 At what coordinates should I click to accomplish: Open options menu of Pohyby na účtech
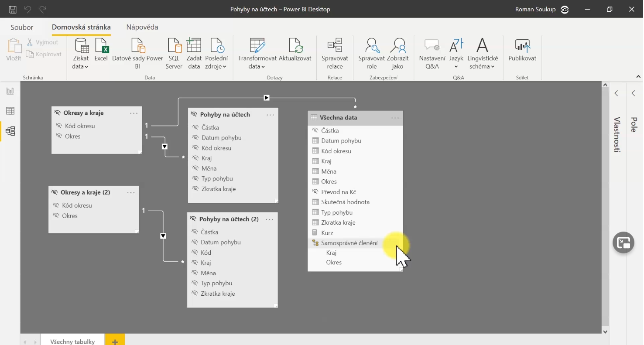coord(271,115)
